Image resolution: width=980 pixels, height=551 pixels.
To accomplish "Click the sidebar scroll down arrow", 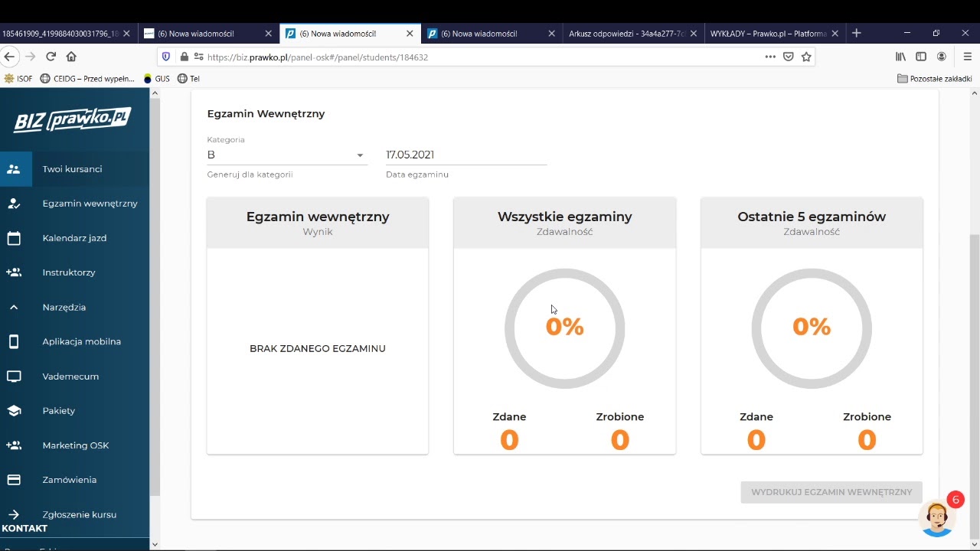I will point(155,544).
